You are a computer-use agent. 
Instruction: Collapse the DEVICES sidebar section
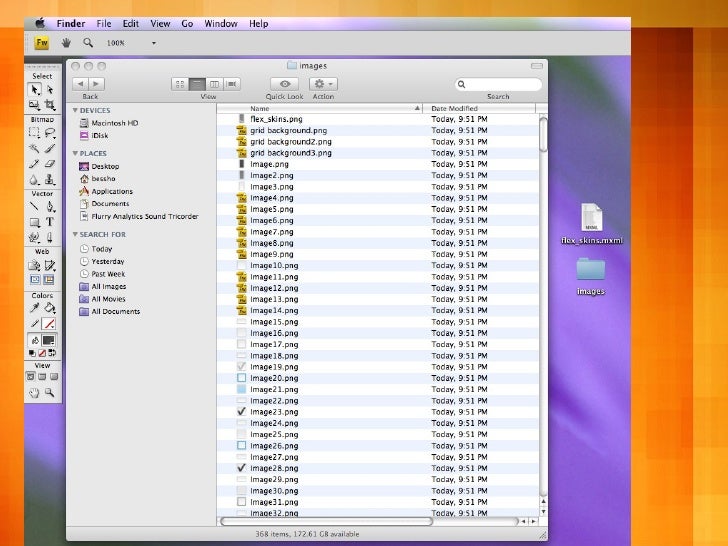[74, 111]
